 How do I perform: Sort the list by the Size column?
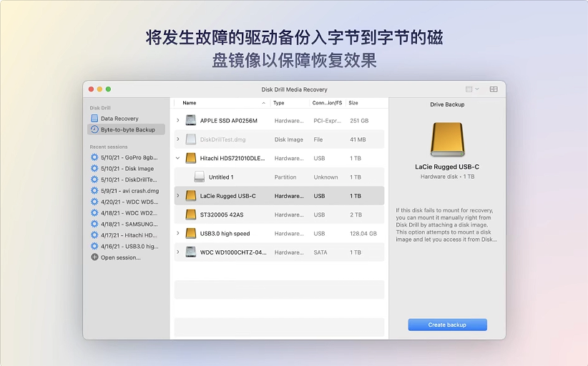point(353,103)
